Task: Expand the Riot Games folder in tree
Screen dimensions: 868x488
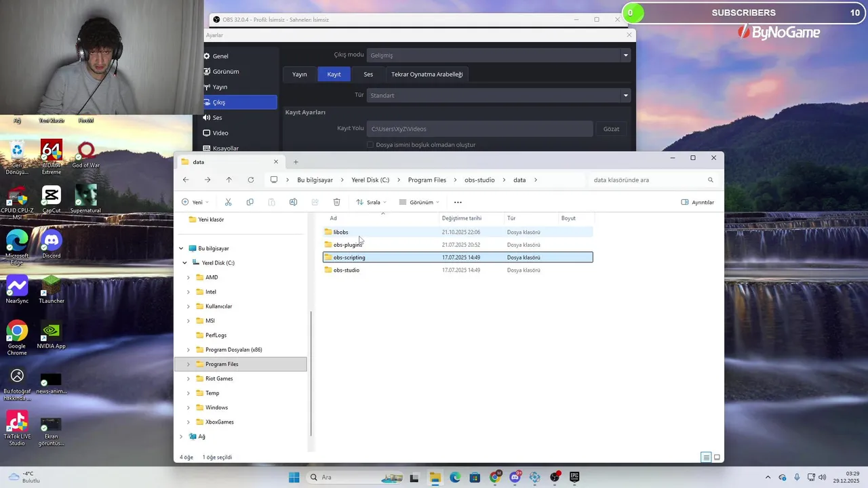Action: point(189,379)
